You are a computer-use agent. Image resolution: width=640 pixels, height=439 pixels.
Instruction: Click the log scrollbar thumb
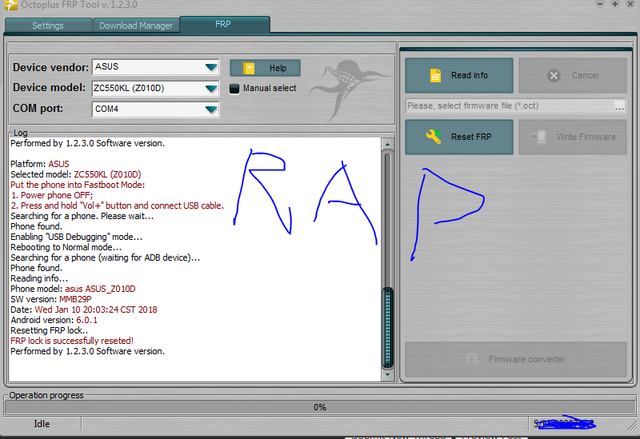(x=387, y=328)
